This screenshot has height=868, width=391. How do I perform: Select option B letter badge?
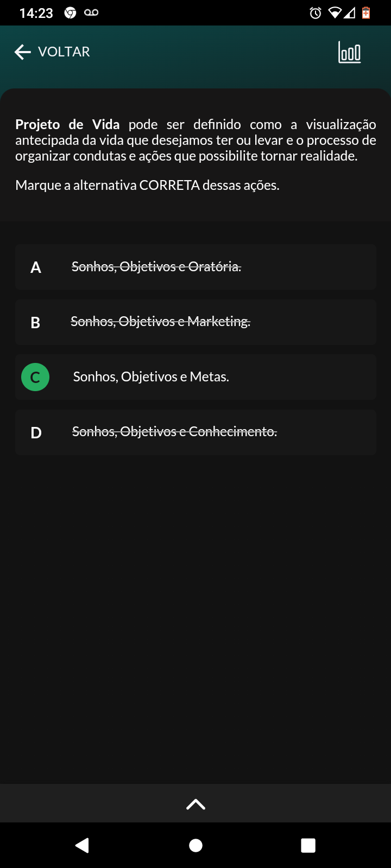point(36,323)
